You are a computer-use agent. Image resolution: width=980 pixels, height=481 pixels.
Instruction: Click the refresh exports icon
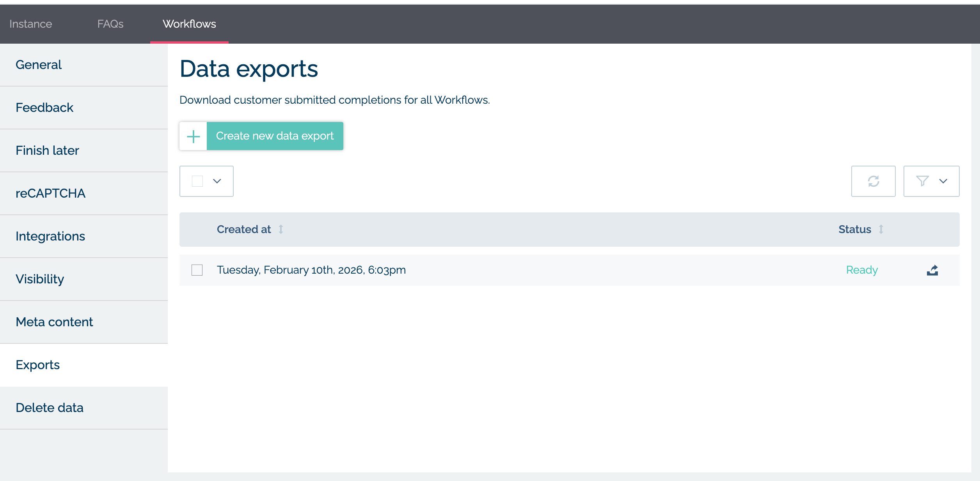(x=873, y=181)
